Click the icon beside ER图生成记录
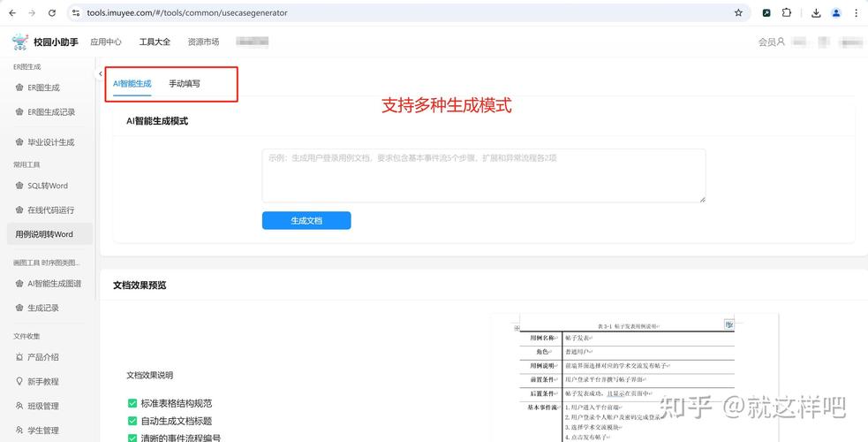This screenshot has height=442, width=868. (19, 112)
